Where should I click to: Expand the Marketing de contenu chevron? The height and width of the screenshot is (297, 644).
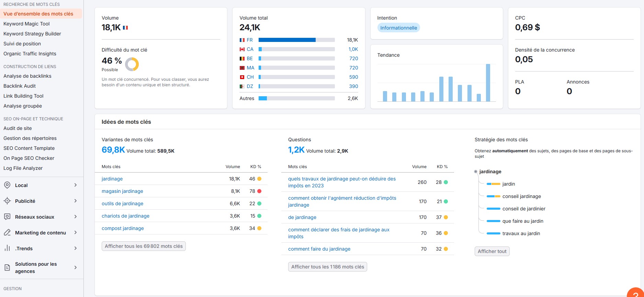click(76, 233)
